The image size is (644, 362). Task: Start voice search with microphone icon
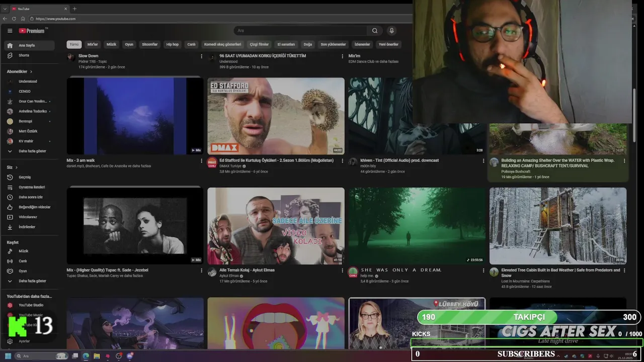(391, 31)
